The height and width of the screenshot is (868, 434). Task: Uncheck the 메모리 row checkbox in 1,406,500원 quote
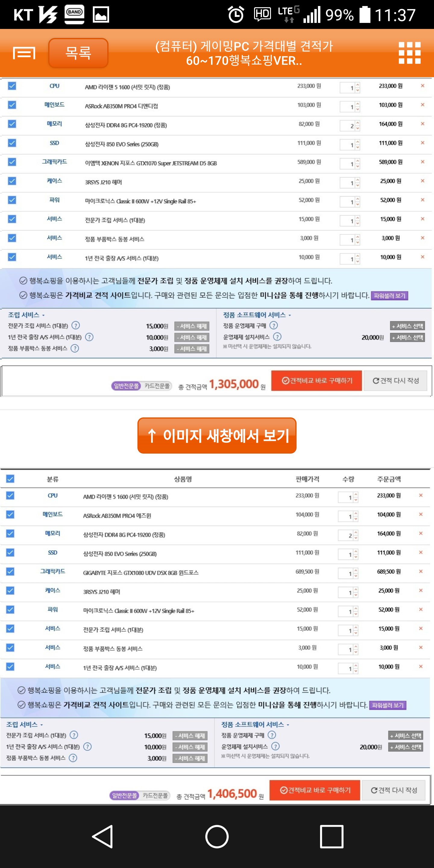coord(10,533)
